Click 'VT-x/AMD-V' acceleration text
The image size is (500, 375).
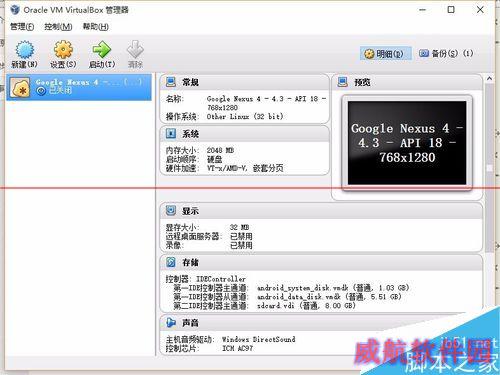tap(227, 168)
